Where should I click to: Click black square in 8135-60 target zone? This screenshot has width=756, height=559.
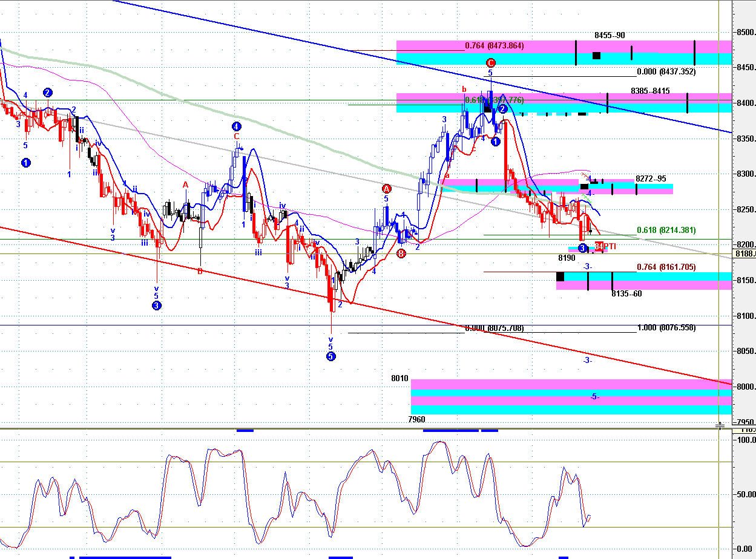[x=560, y=276]
